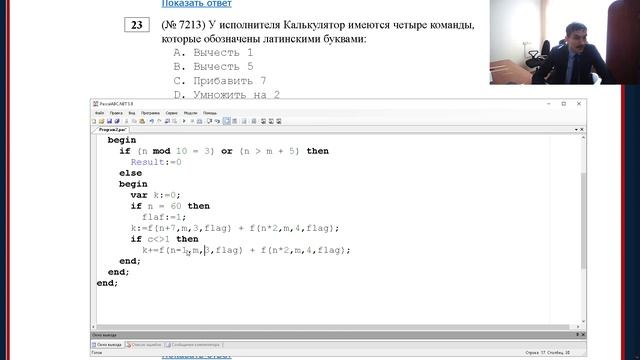This screenshot has height=360, width=640.
Task: Open the Вид menu
Action: click(x=132, y=113)
